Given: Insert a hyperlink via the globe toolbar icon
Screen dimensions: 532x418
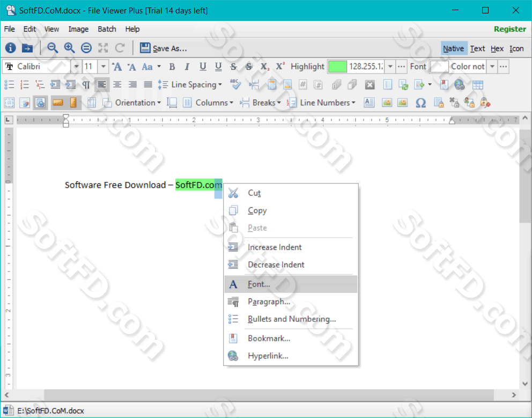Looking at the screenshot, I should click(x=460, y=85).
